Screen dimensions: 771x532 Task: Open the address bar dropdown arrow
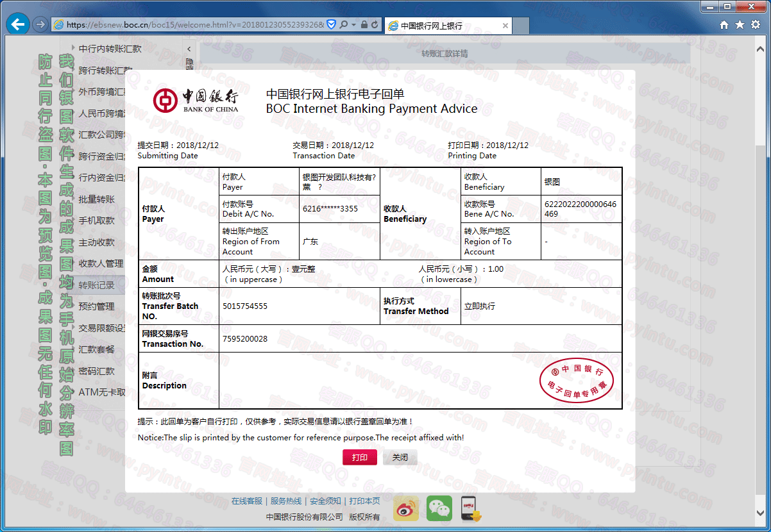pos(353,25)
